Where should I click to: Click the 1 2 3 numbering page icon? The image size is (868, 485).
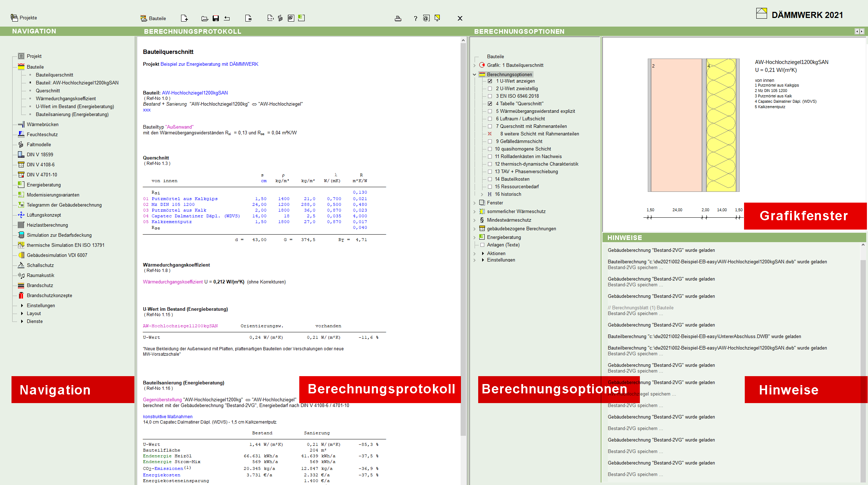[271, 18]
